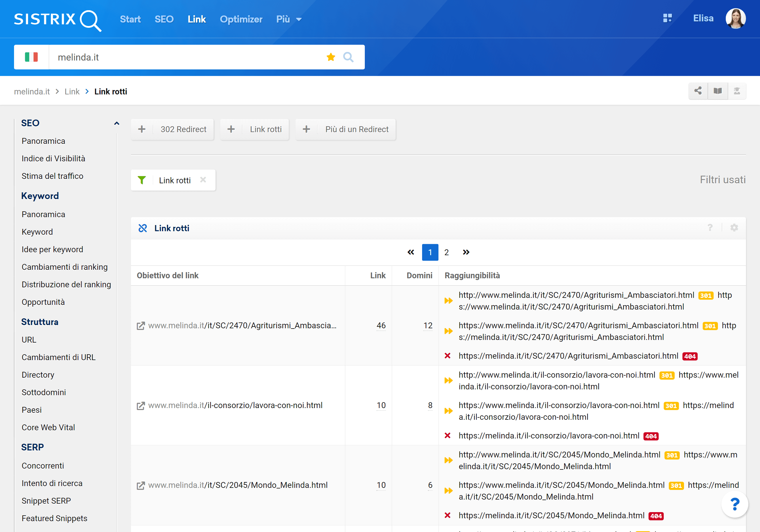Screen dimensions: 760x532
Task: Open the Optimizer navigation item
Action: pos(241,19)
